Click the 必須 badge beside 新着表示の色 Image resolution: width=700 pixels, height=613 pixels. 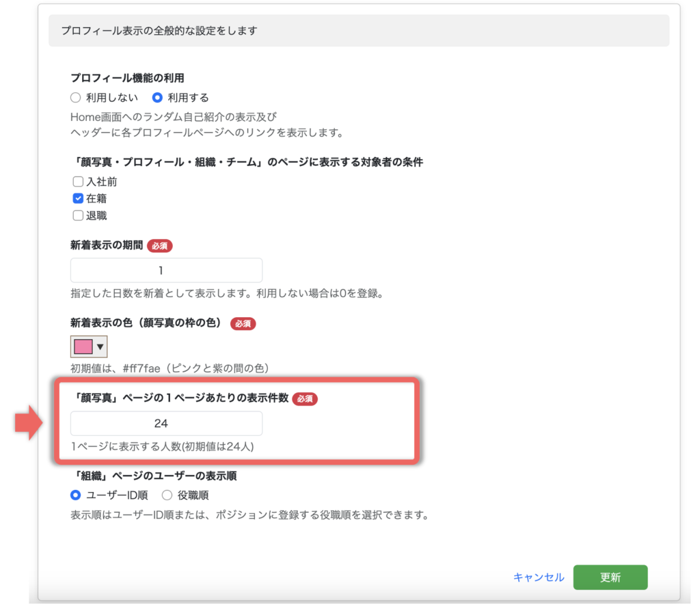[x=243, y=324]
